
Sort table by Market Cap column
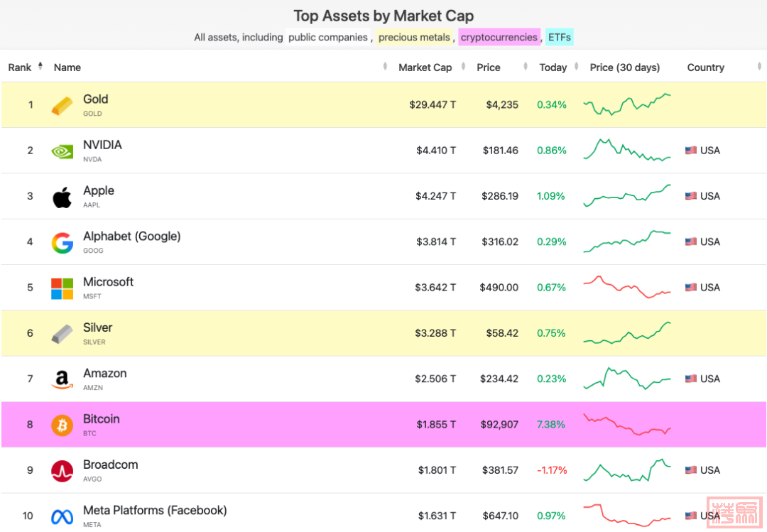click(x=425, y=67)
